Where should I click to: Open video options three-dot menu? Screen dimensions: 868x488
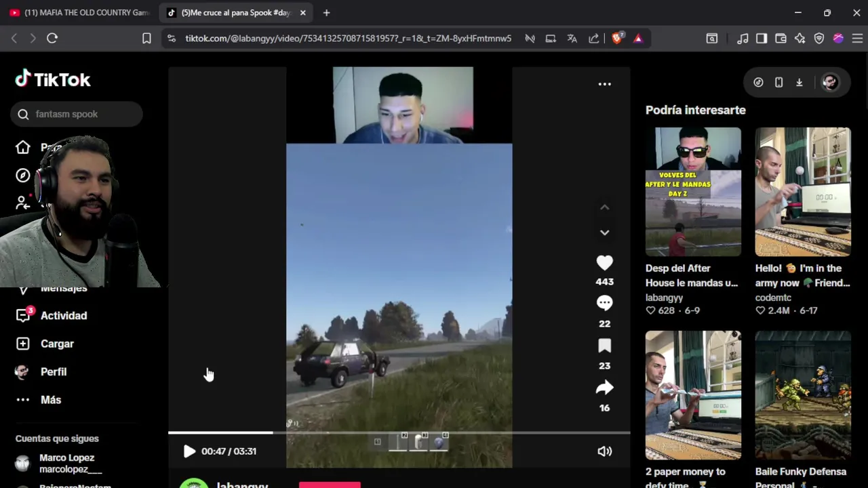(604, 84)
